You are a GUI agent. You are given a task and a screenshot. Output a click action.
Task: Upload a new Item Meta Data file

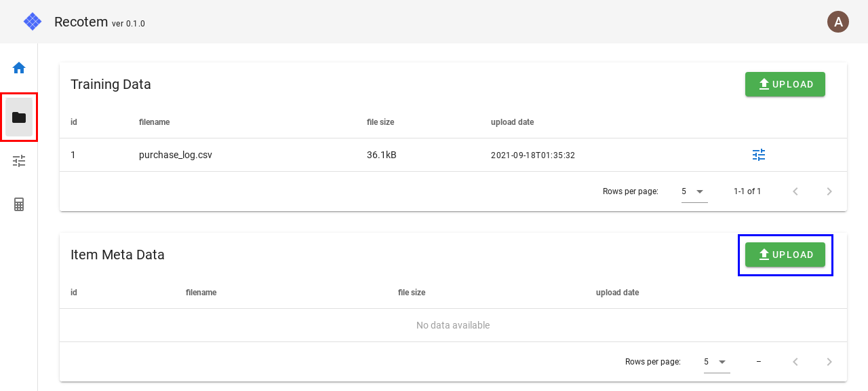pos(785,255)
